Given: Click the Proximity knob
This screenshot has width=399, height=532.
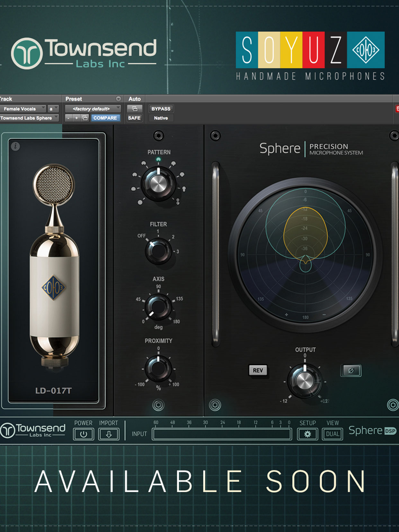Looking at the screenshot, I should (158, 368).
